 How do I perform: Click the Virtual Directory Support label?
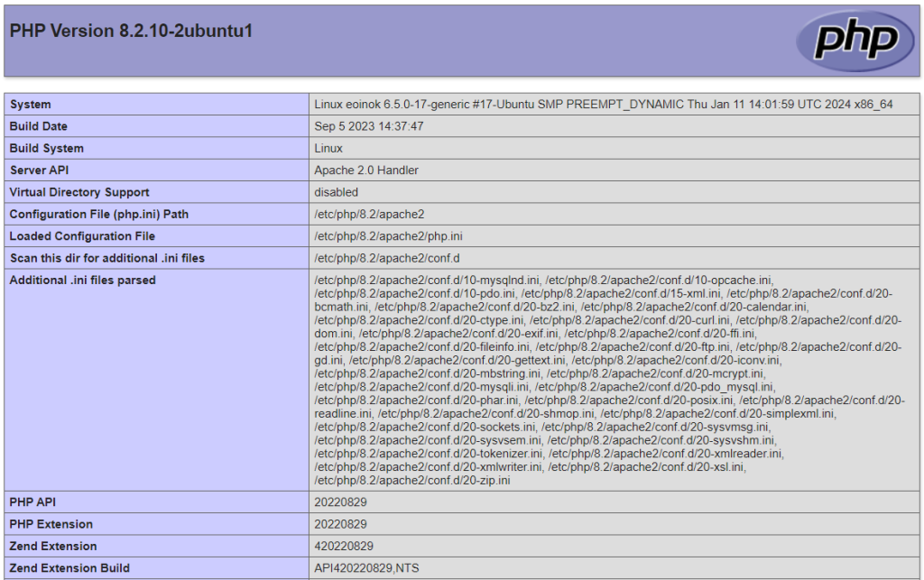[79, 192]
